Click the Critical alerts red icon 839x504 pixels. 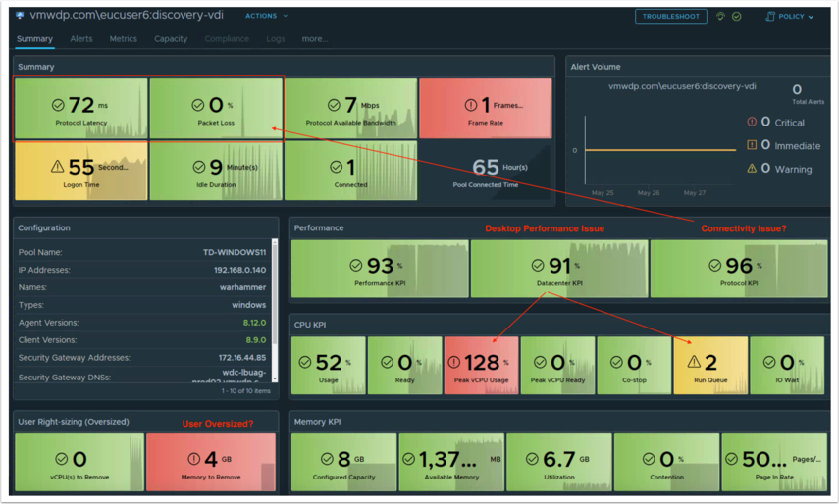(753, 123)
